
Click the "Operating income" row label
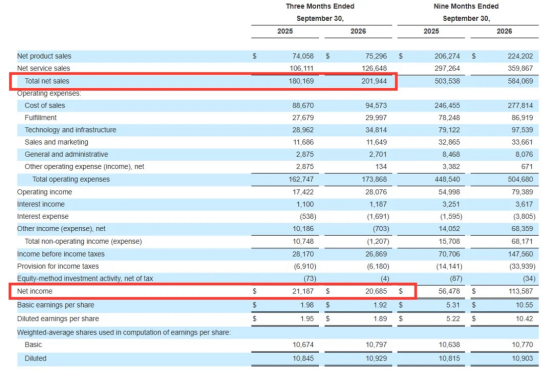(44, 192)
